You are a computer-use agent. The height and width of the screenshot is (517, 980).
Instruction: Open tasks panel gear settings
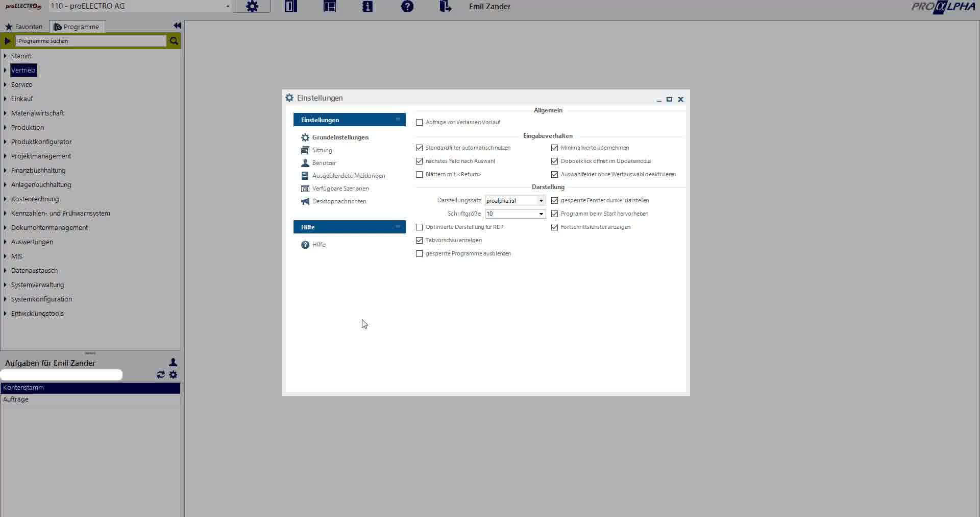click(173, 374)
